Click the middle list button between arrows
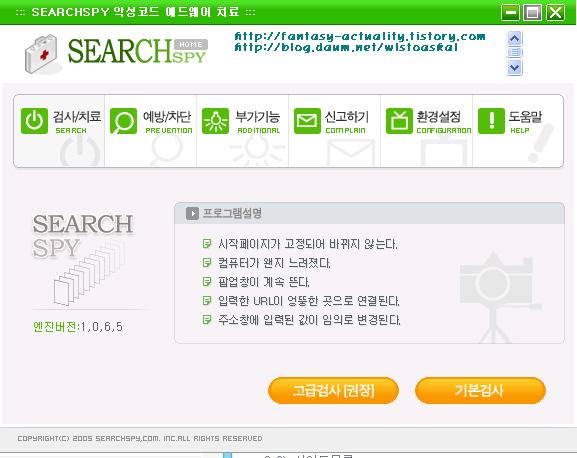 click(514, 52)
